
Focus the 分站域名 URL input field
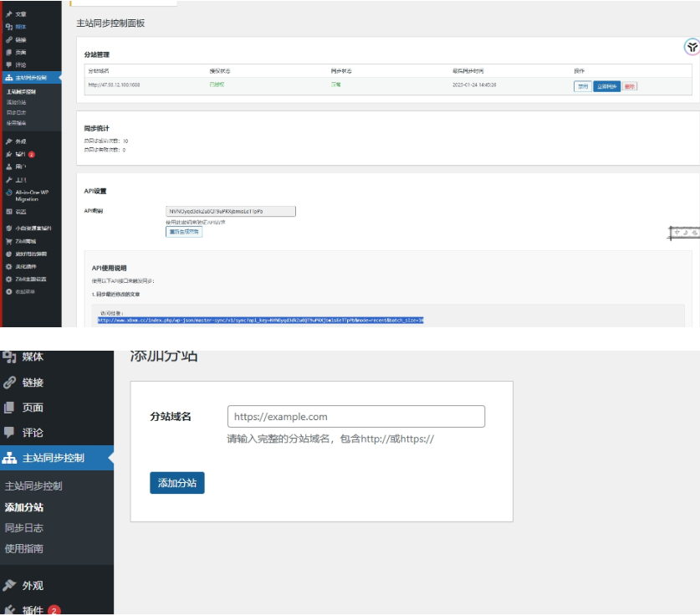point(356,417)
